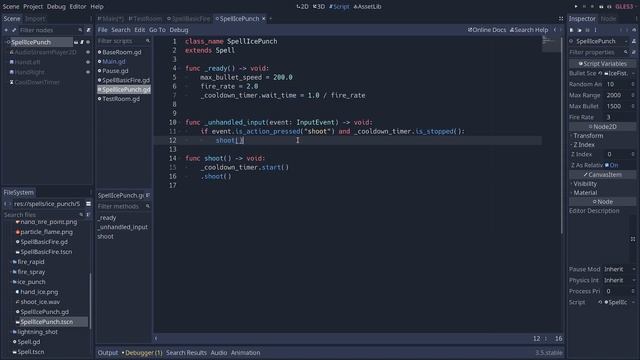Switch to Node tab in Inspector dock
Screen dimensions: 640x360
coord(608,19)
